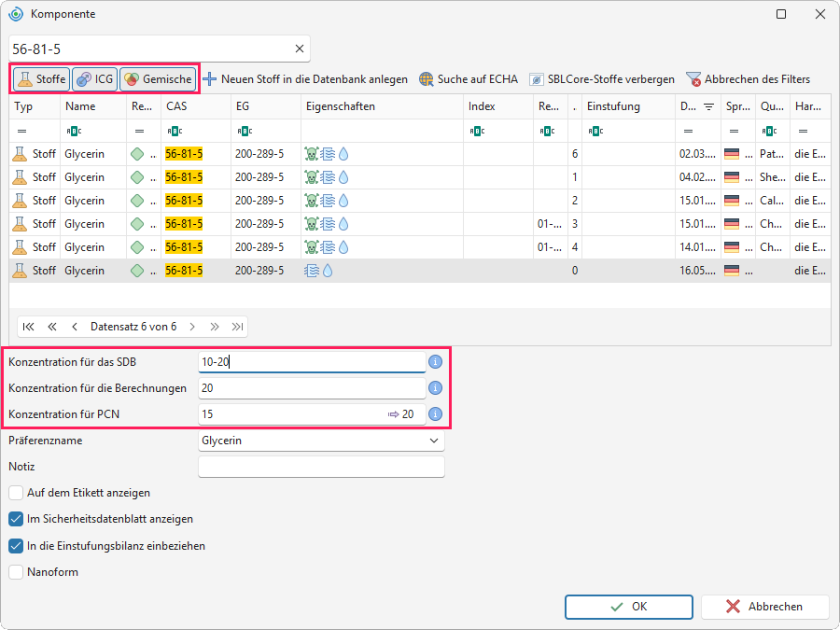
Task: Select the Glycerin row dated 04.02
Action: coord(420,177)
